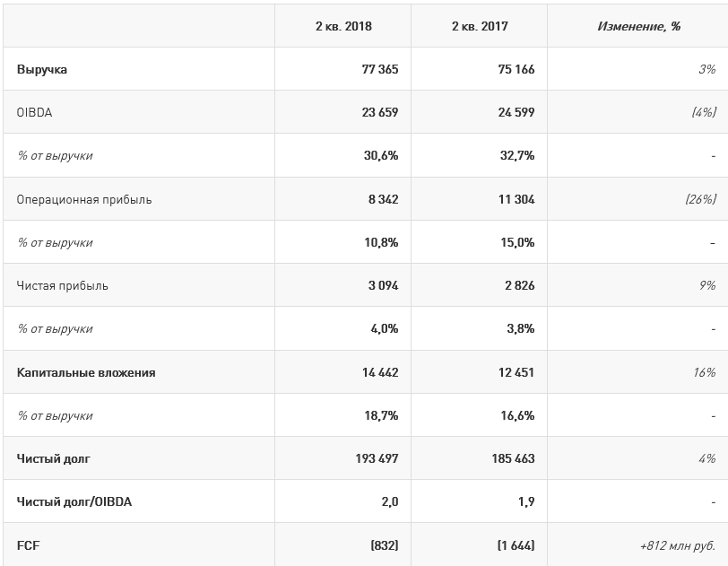Click net debt value 193 497
This screenshot has width=728, height=566.
point(377,458)
